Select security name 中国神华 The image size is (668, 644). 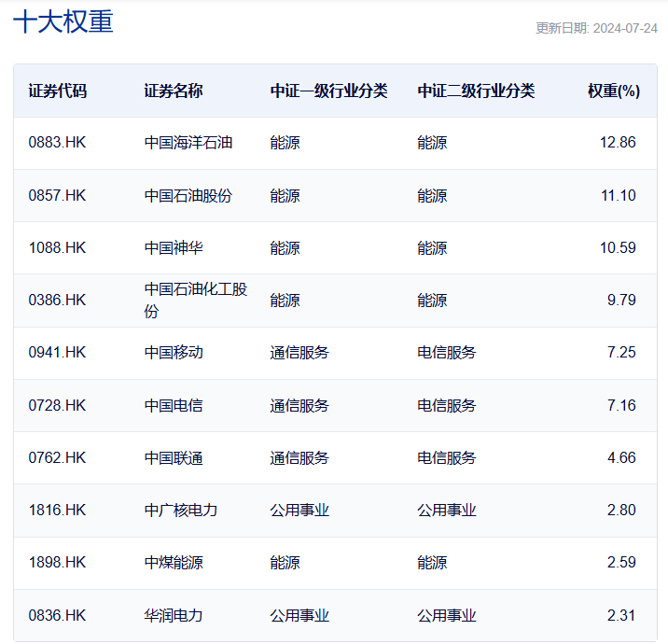coord(174,247)
